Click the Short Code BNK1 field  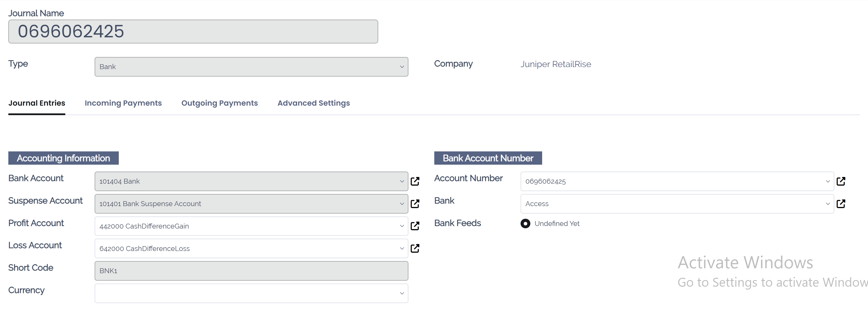click(x=251, y=271)
